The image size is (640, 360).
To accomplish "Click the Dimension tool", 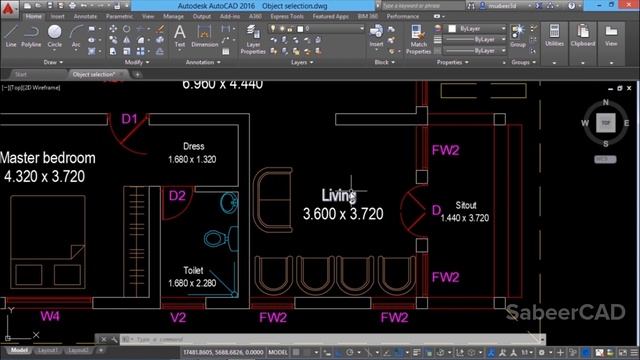I will [204, 36].
